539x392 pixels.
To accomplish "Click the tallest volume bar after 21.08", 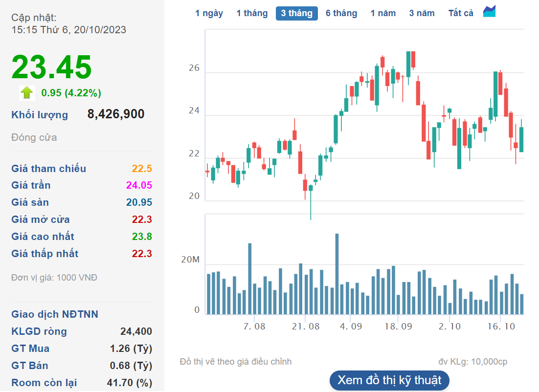I will click(337, 274).
